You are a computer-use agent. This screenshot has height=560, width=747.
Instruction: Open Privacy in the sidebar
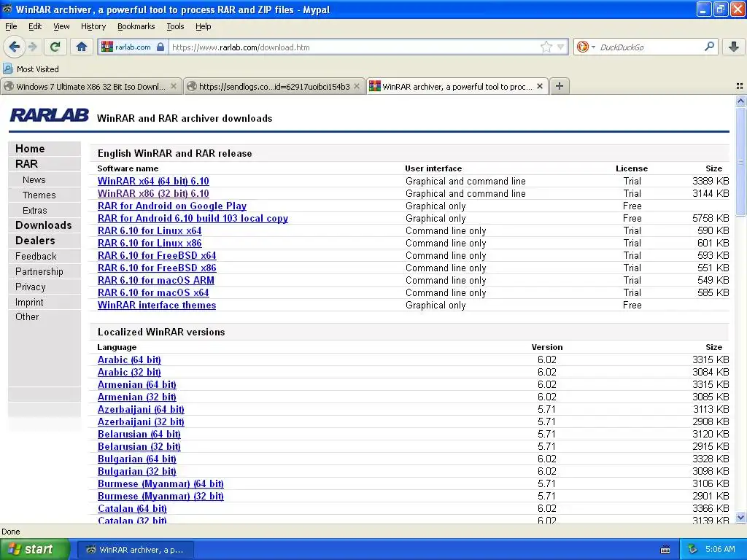click(30, 287)
